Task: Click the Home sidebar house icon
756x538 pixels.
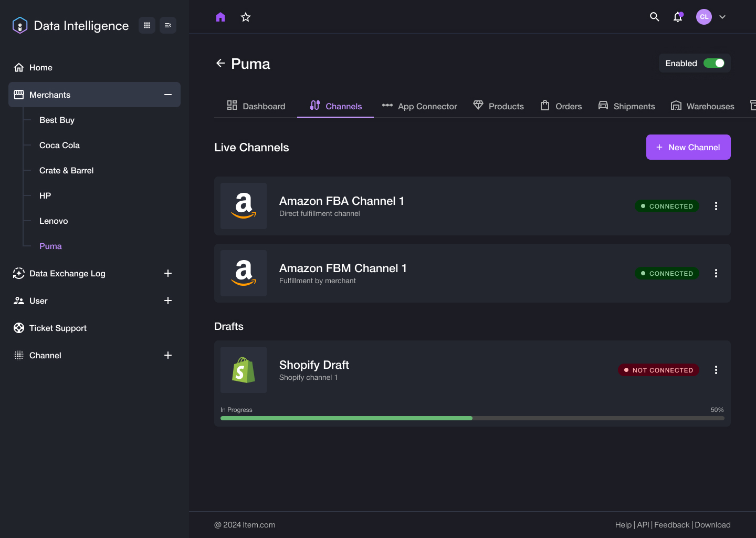Action: (x=19, y=67)
